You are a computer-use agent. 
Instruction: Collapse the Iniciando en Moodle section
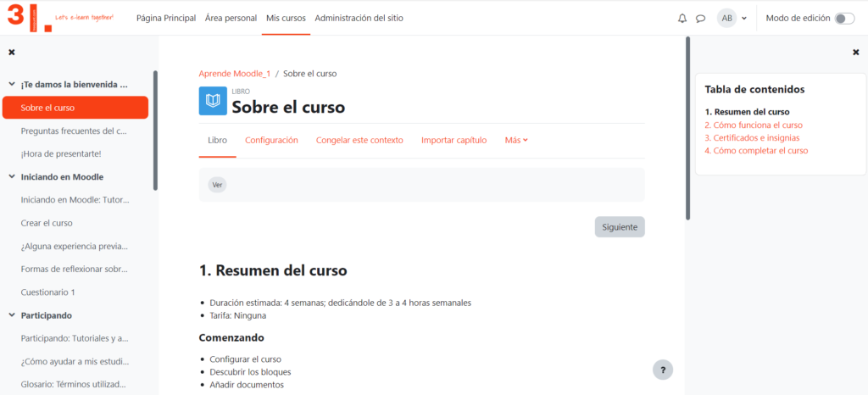coord(12,177)
